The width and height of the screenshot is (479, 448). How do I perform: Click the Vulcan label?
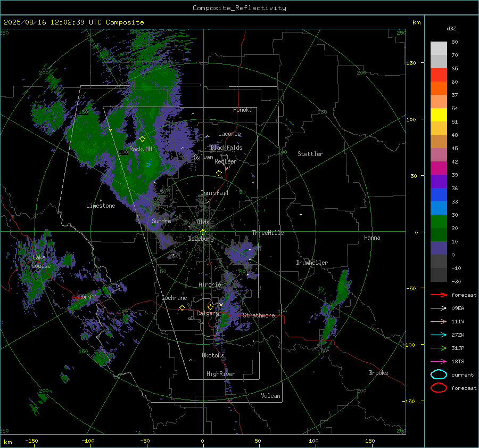pos(270,396)
